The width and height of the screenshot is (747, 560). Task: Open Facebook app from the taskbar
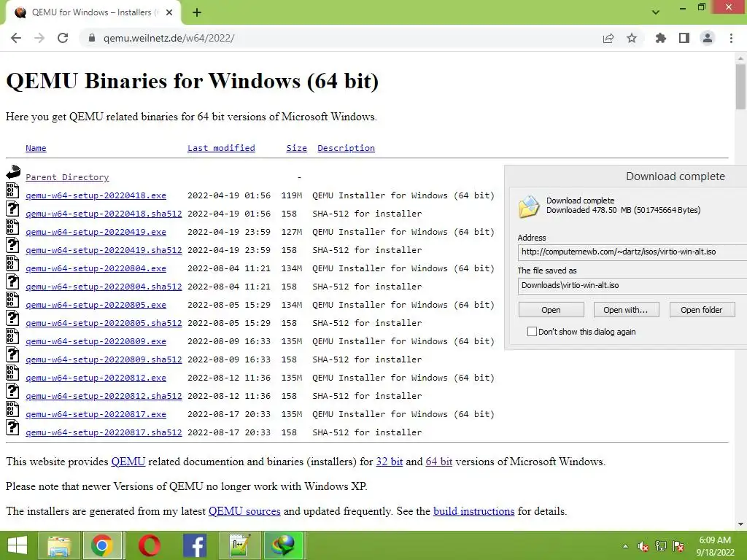194,545
